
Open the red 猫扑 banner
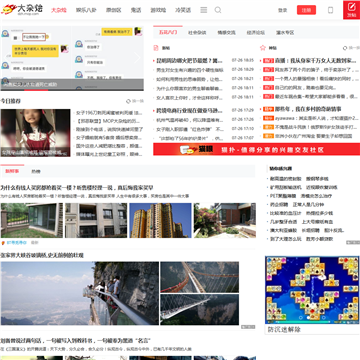(x=256, y=149)
